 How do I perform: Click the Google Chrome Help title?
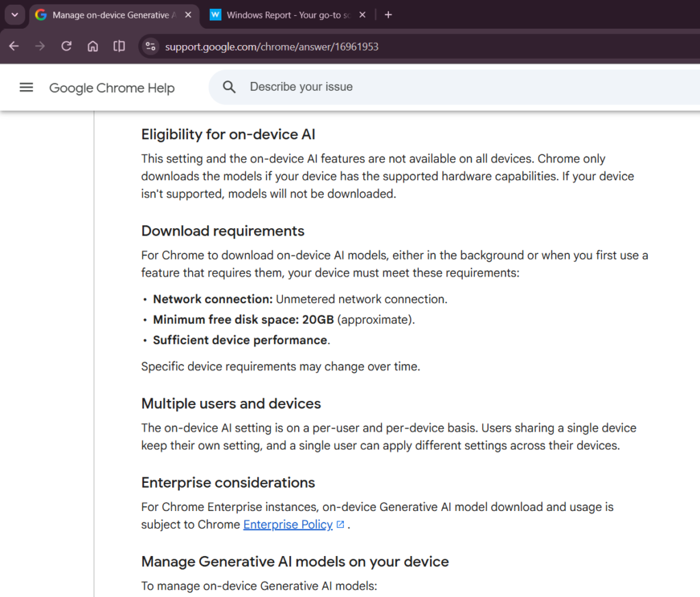tap(111, 88)
